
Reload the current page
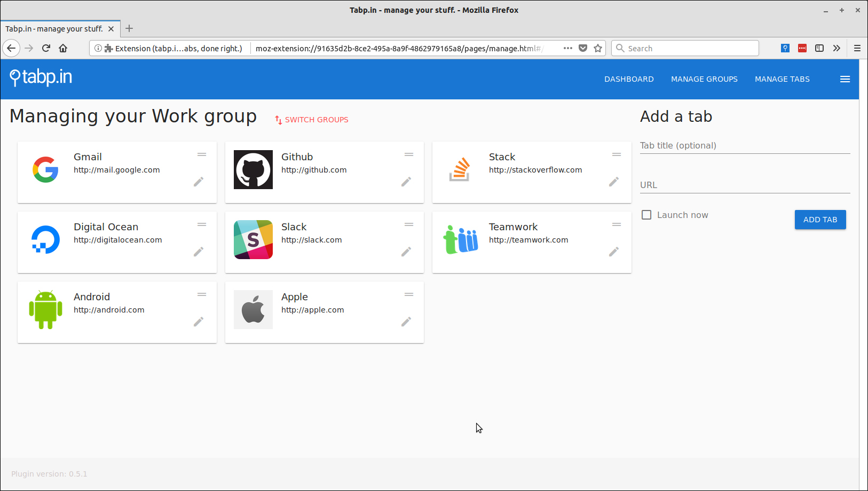point(46,48)
